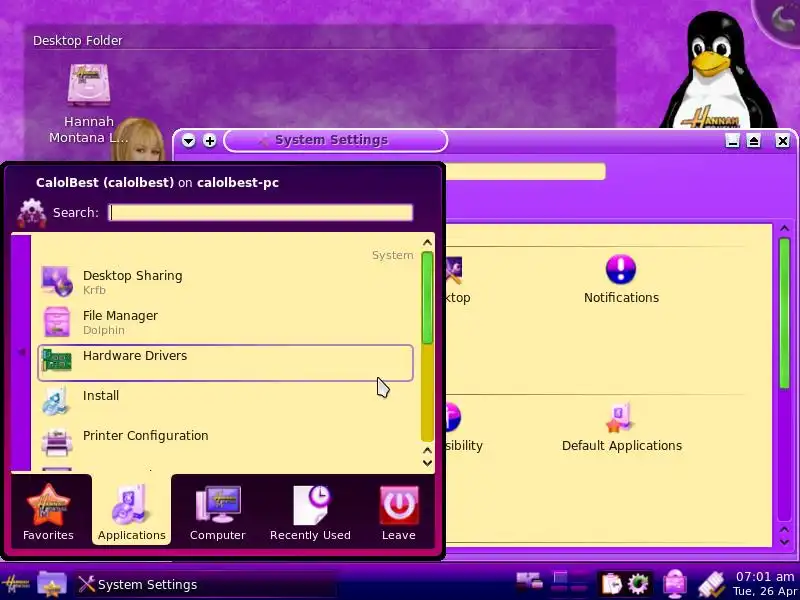Focus the launcher Search field
800x600 pixels.
(x=261, y=213)
